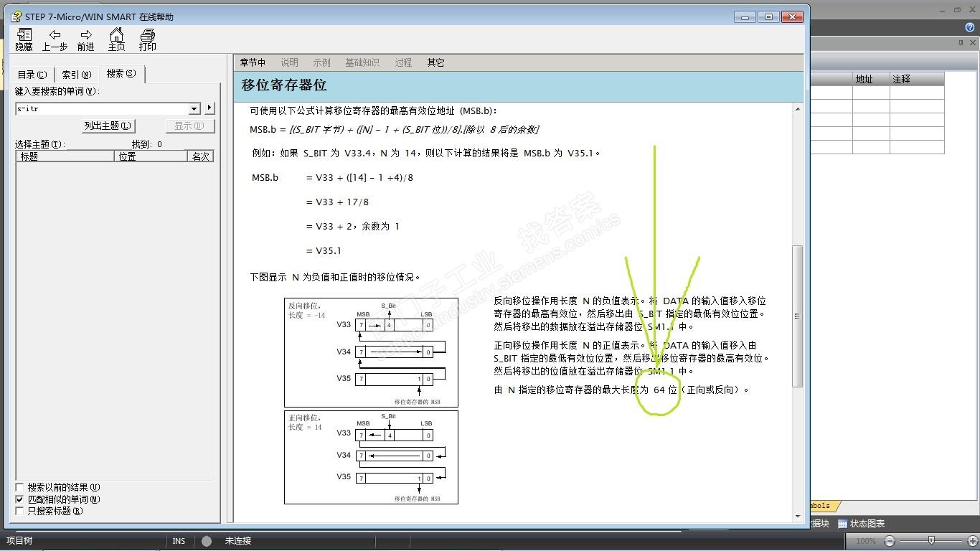Toggle 搜索以前的结果 checkbox
The image size is (980, 551).
(20, 488)
